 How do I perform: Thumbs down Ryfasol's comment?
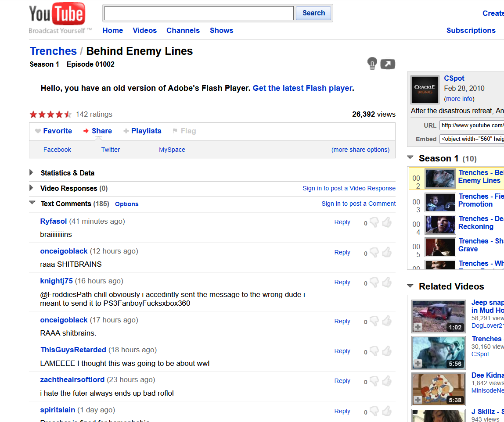pyautogui.click(x=374, y=222)
